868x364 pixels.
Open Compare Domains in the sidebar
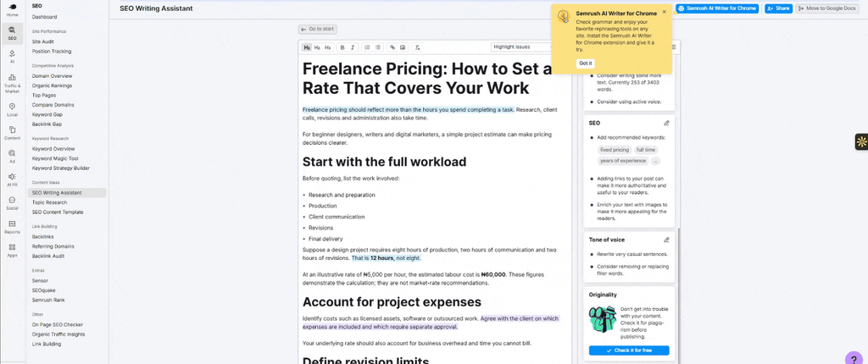click(x=53, y=105)
